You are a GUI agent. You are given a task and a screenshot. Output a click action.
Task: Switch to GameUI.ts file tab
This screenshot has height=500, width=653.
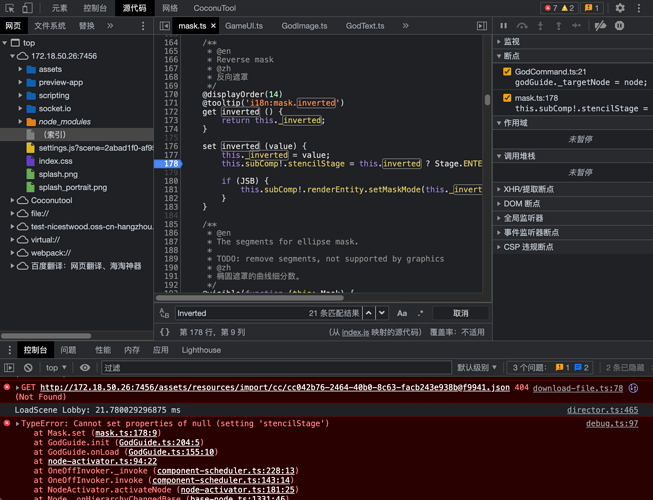[x=244, y=26]
